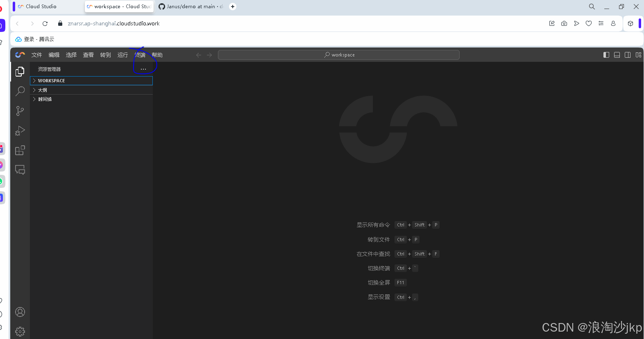Toggle the primary sidebar layout icon

[606, 55]
